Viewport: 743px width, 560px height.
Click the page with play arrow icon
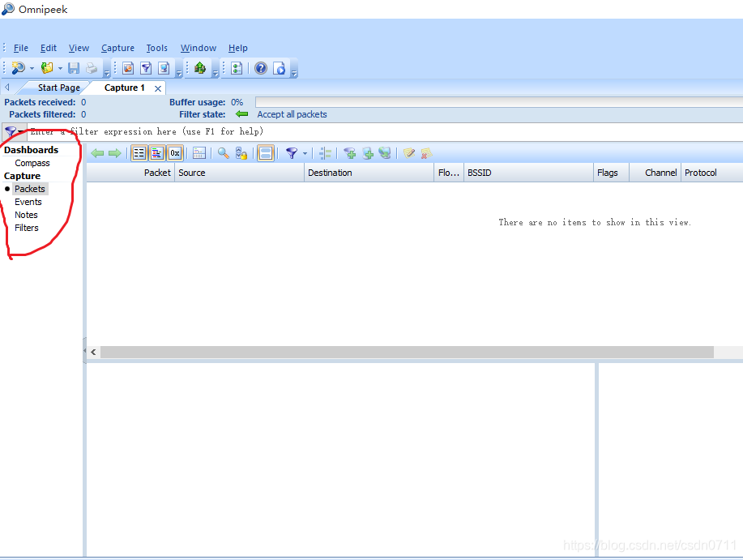tap(280, 68)
